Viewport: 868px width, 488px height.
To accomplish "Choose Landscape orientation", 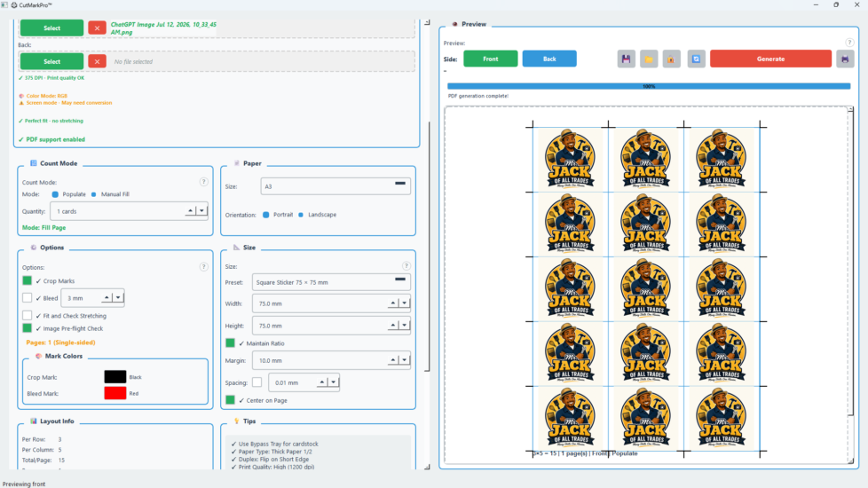I will (301, 215).
